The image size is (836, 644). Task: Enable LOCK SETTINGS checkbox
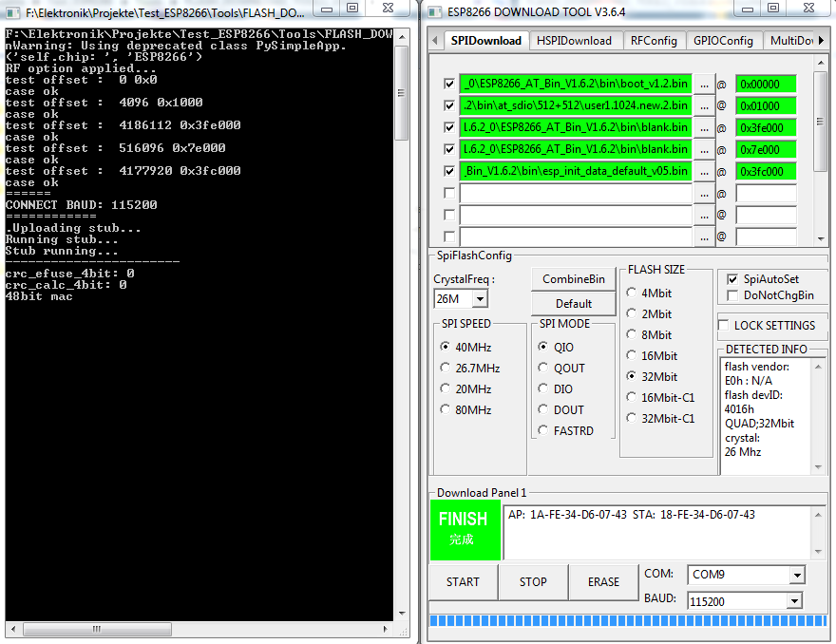[724, 325]
